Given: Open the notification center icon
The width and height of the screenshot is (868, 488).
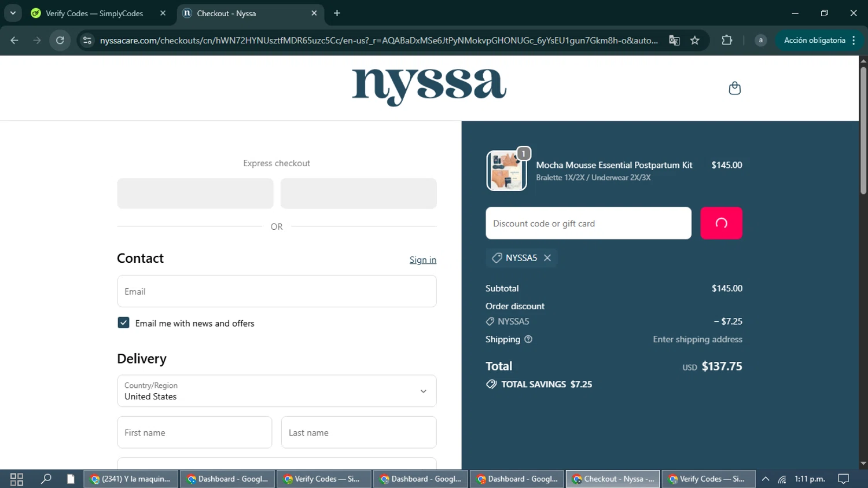Looking at the screenshot, I should [x=844, y=479].
